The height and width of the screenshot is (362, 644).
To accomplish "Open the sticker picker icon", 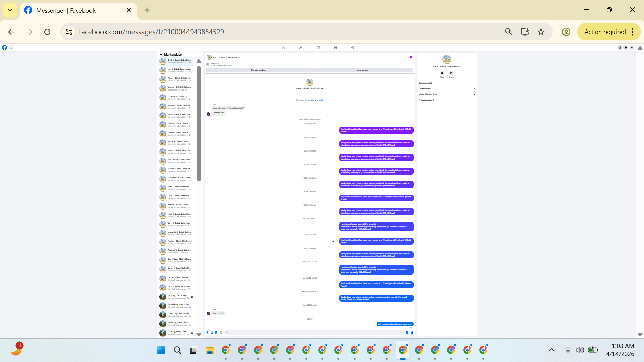I will [216, 333].
